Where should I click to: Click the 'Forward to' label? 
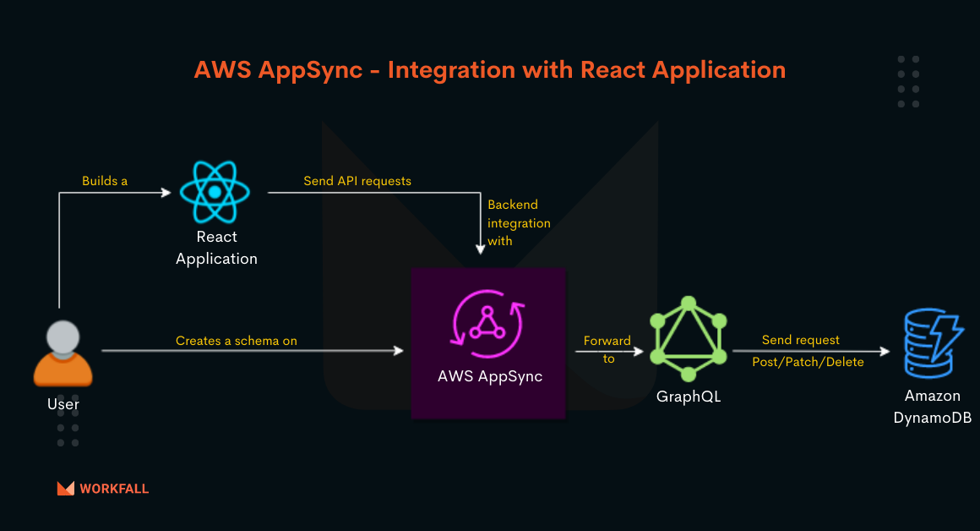[x=607, y=349]
